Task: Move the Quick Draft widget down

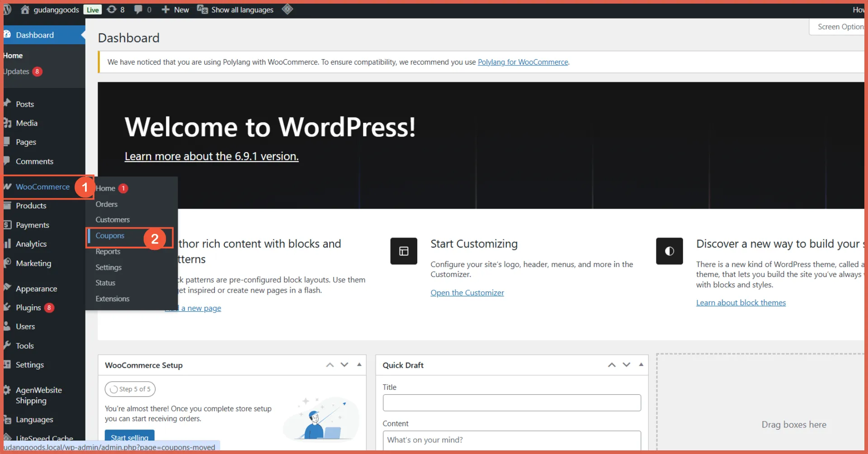Action: [626, 365]
